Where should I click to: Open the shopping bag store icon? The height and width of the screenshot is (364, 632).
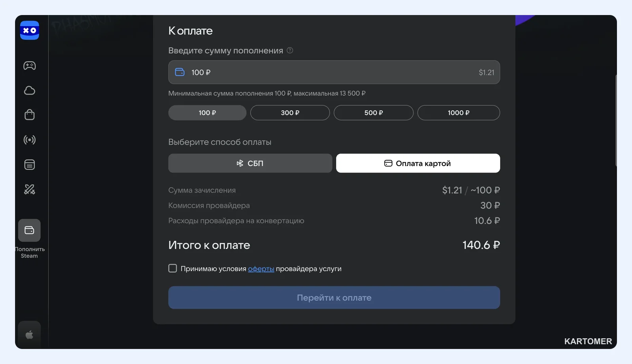30,115
